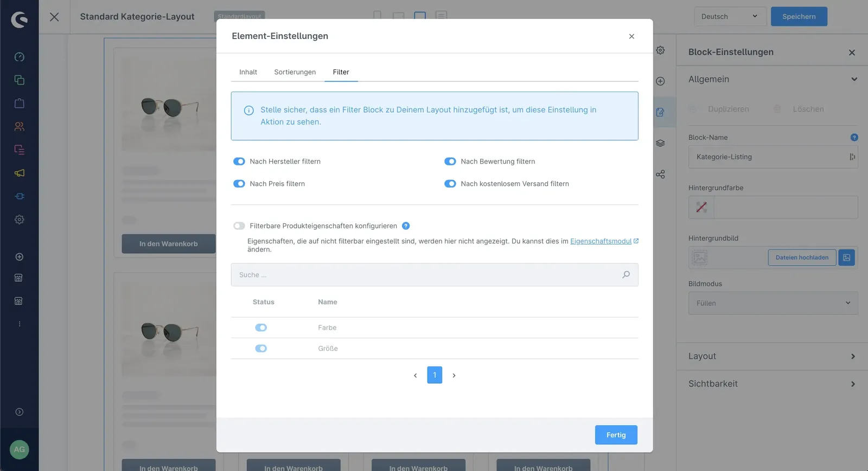Click Duplizieren in block settings
The image size is (868, 471).
click(719, 109)
